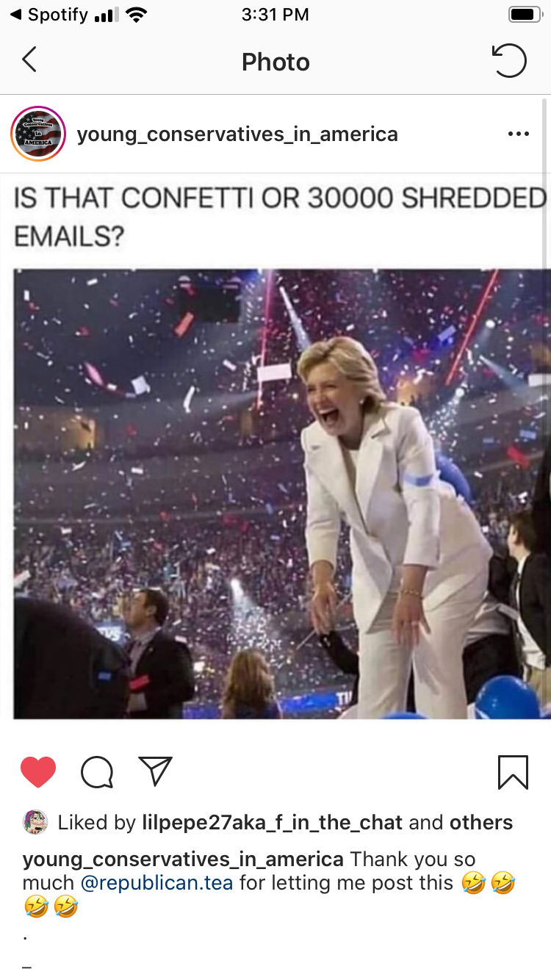Unlike the post via red heart
The width and height of the screenshot is (551, 980).
(x=38, y=772)
